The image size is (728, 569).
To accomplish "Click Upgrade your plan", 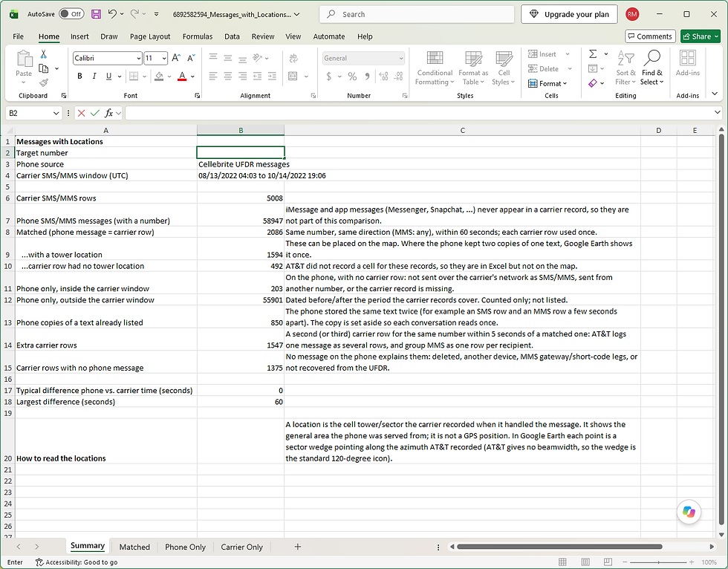I will tap(569, 14).
